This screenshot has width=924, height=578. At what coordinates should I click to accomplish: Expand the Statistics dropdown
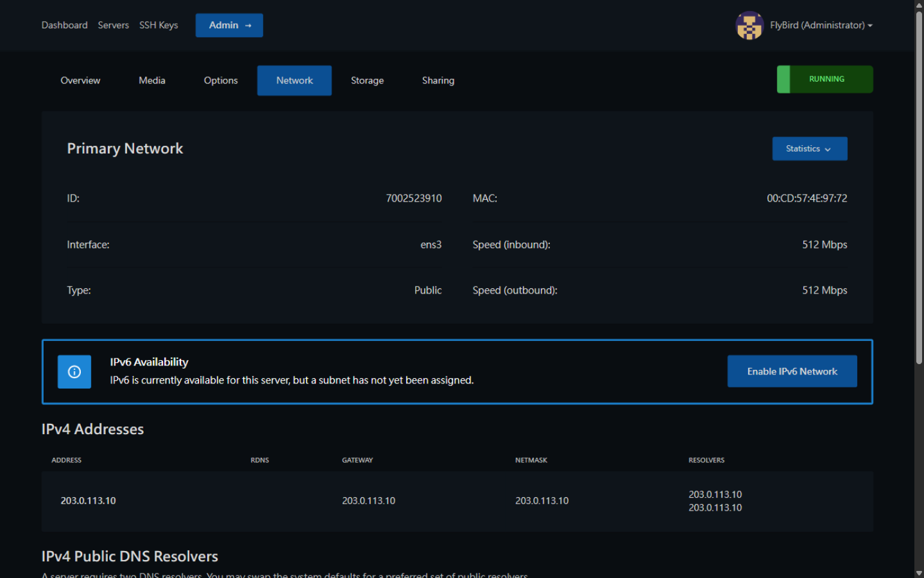click(810, 148)
